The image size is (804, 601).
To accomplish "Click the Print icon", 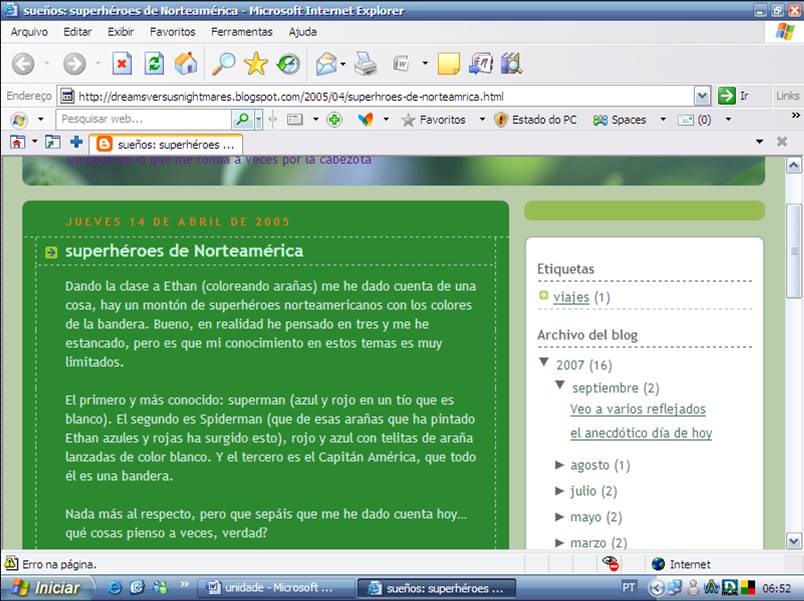I will (x=366, y=64).
